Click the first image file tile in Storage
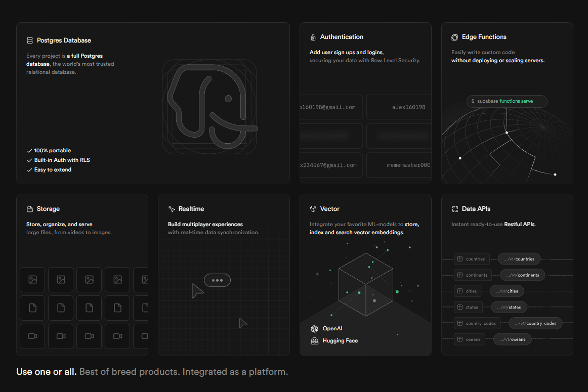This screenshot has width=588, height=392. (33, 280)
